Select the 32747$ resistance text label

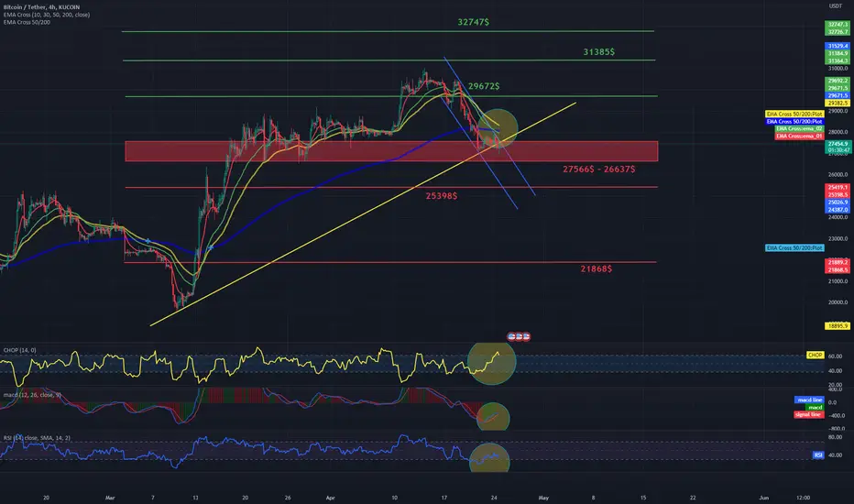474,22
